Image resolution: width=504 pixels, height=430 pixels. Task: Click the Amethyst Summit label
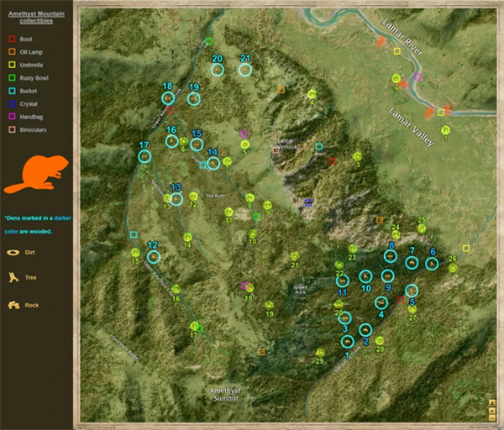pyautogui.click(x=225, y=395)
